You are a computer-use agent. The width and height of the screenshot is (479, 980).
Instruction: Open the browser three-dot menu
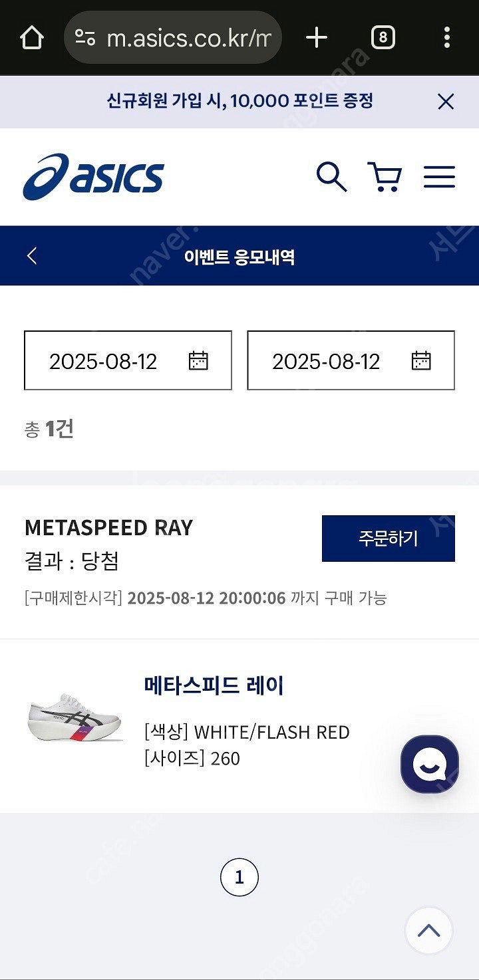coord(446,38)
